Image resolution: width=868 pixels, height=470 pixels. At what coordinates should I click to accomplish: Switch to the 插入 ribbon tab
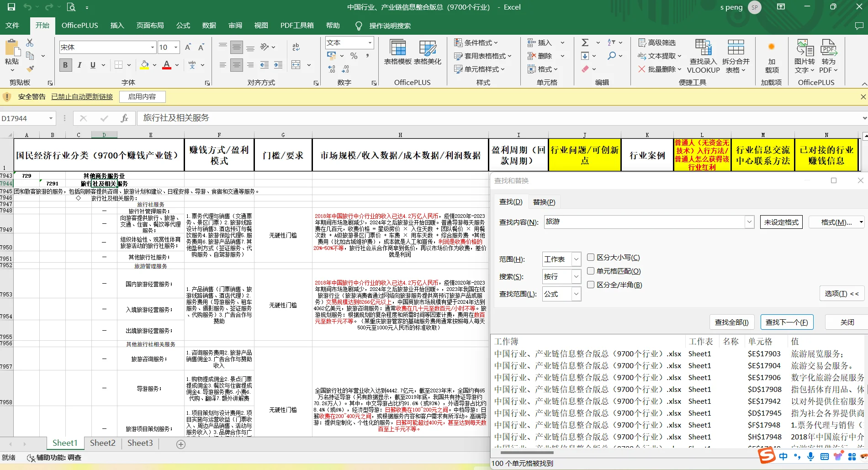point(117,26)
